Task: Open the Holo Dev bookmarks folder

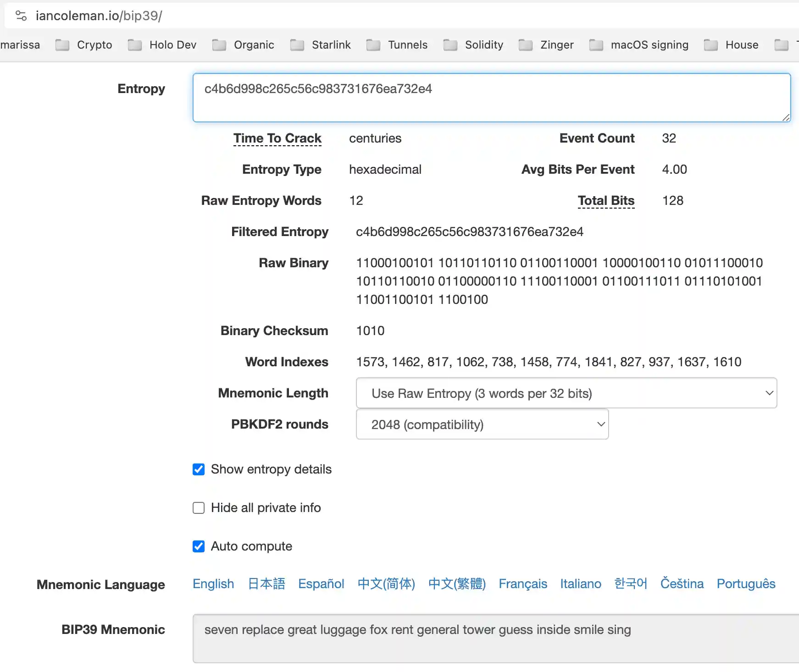Action: [162, 45]
